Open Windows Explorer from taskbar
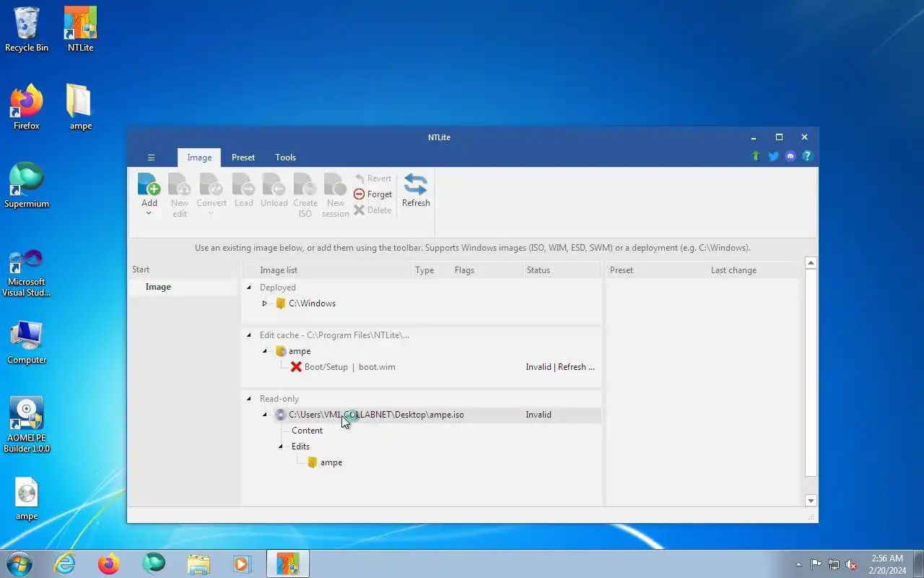Image resolution: width=924 pixels, height=578 pixels. click(198, 564)
